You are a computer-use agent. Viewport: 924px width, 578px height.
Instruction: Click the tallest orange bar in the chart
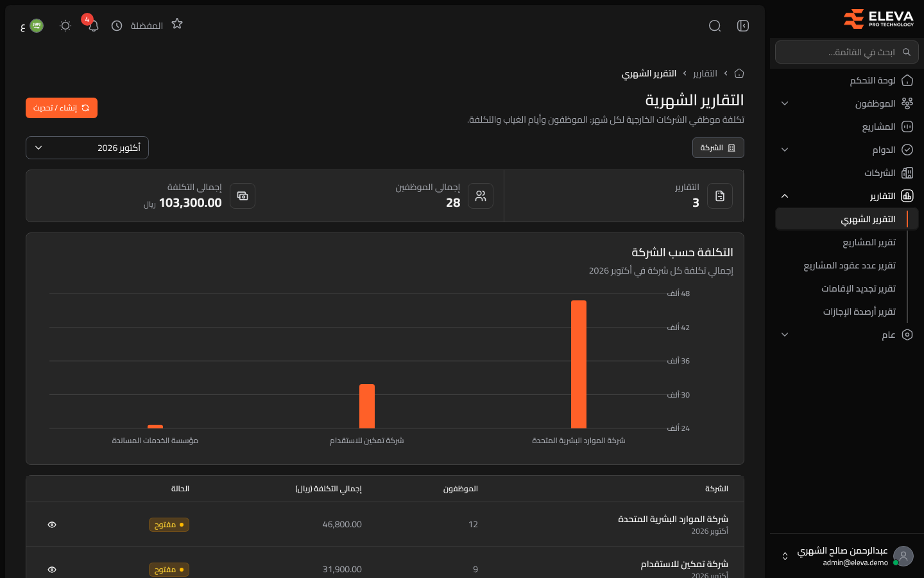[579, 364]
